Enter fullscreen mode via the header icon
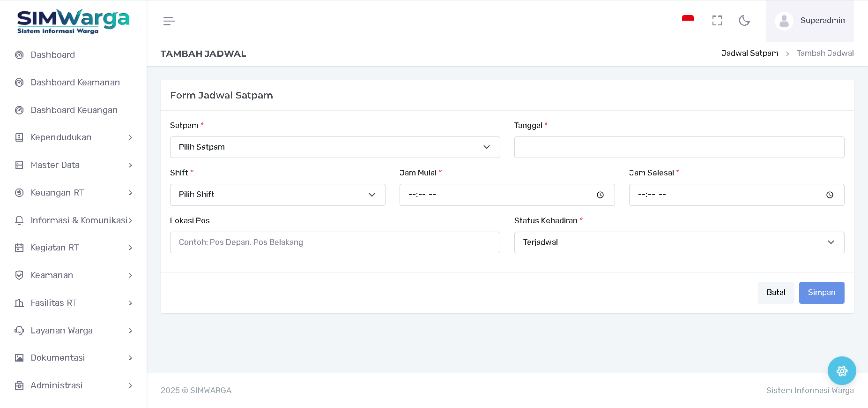Screen dimensions: 868x408 pos(717,21)
